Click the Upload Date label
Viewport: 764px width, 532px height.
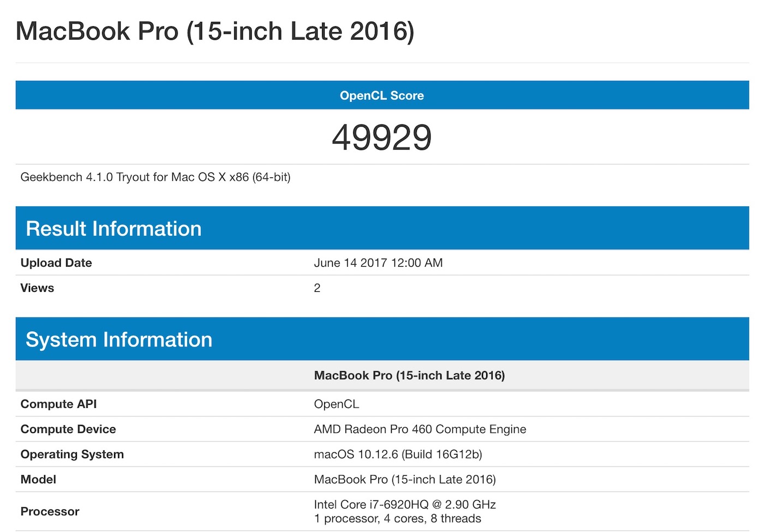(x=56, y=263)
